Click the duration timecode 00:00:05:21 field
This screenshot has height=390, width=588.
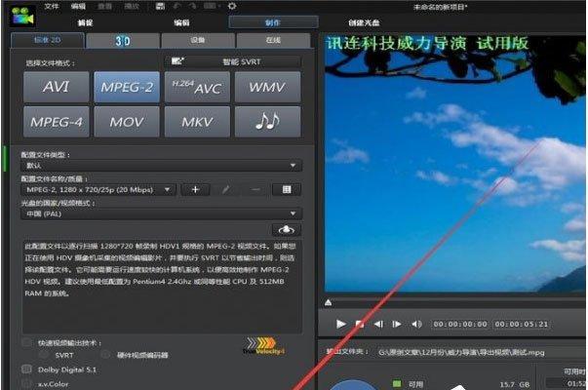(x=522, y=324)
